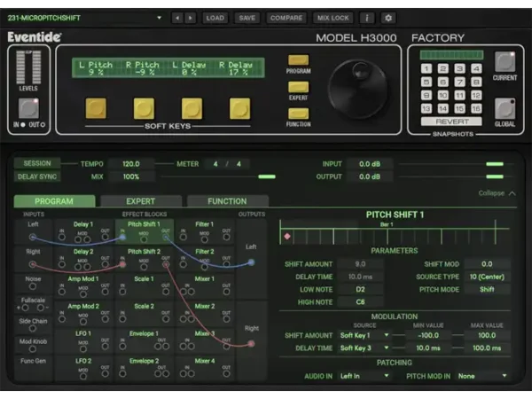Click the Left input jack
532x399 pixels.
(33, 237)
